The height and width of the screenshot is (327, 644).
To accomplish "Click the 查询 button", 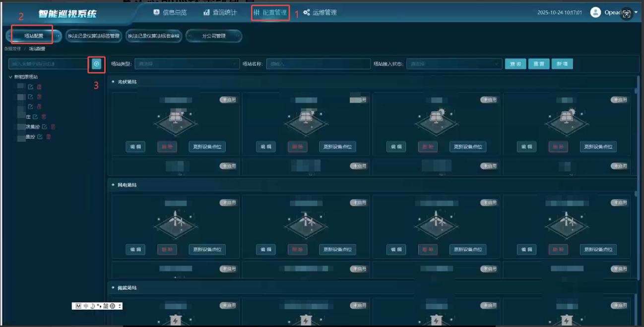I will 515,64.
